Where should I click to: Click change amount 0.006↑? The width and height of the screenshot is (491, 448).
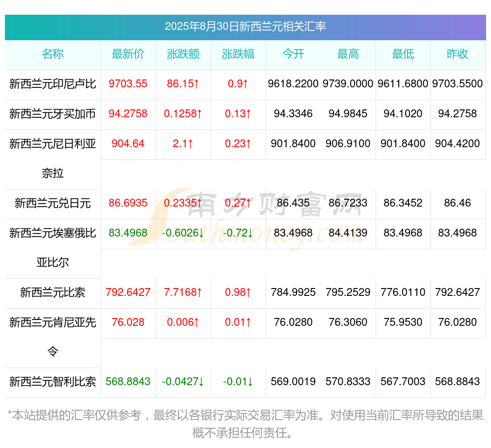[183, 322]
